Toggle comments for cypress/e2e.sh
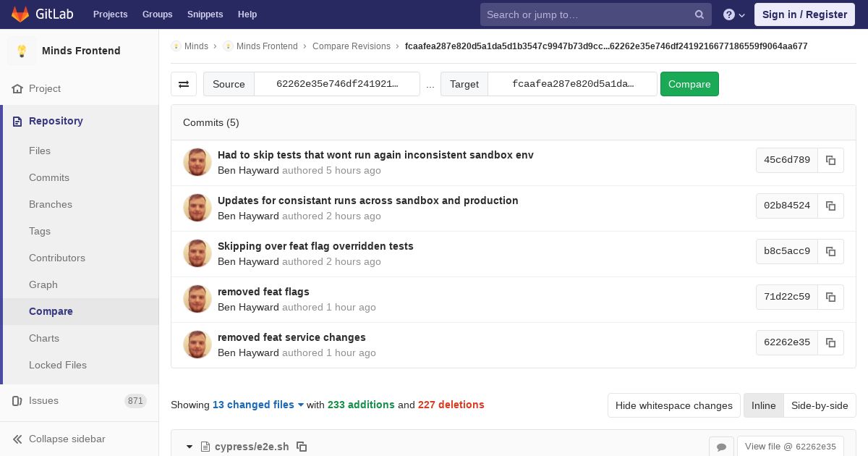This screenshot has width=868, height=456. click(x=721, y=447)
